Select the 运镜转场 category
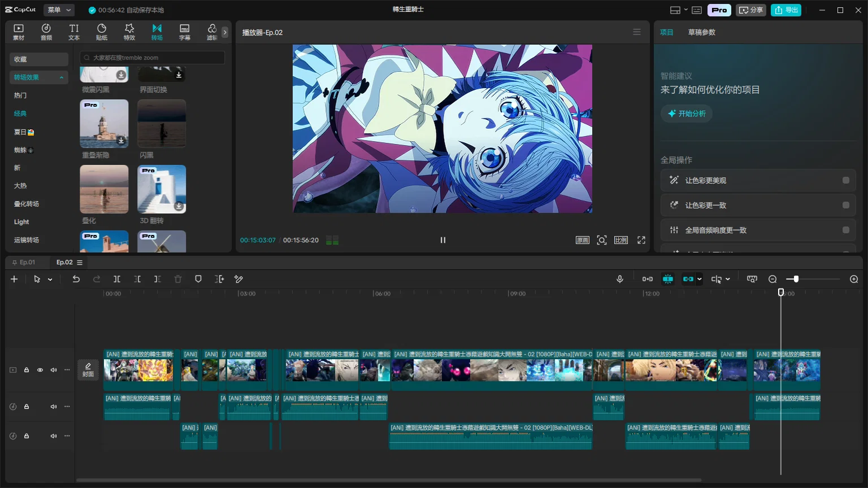Viewport: 868px width, 488px height. pos(27,240)
